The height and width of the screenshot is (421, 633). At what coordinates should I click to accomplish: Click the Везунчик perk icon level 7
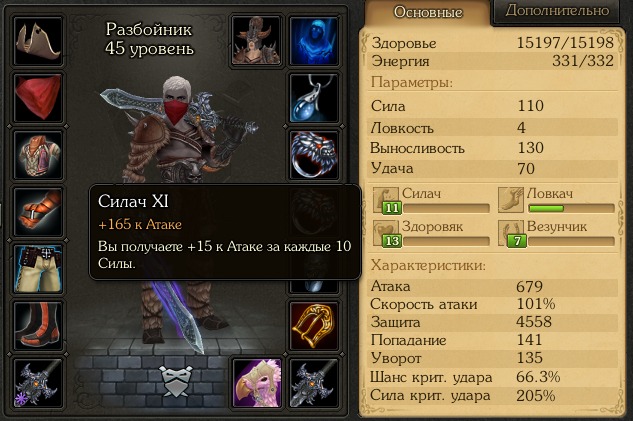click(511, 233)
